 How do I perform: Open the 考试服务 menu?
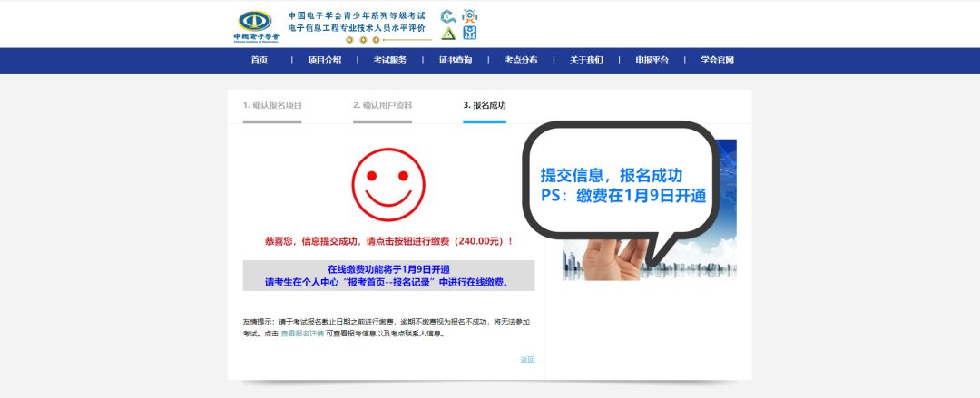(390, 61)
